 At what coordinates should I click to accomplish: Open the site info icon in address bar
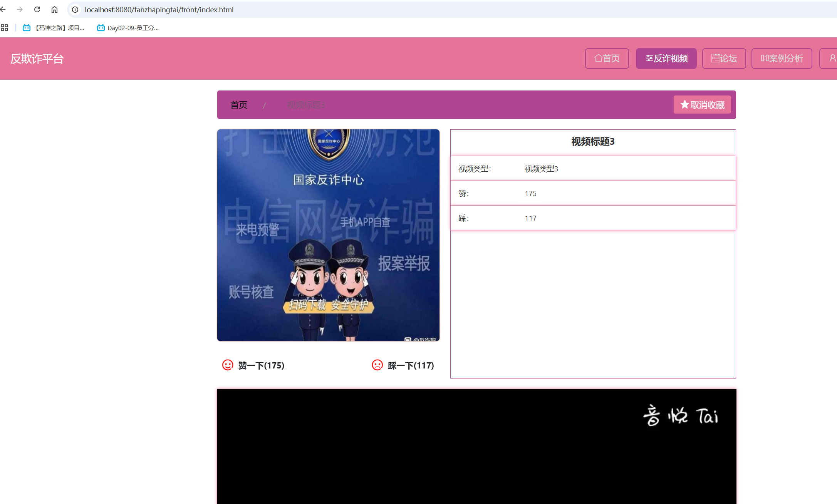coord(75,10)
